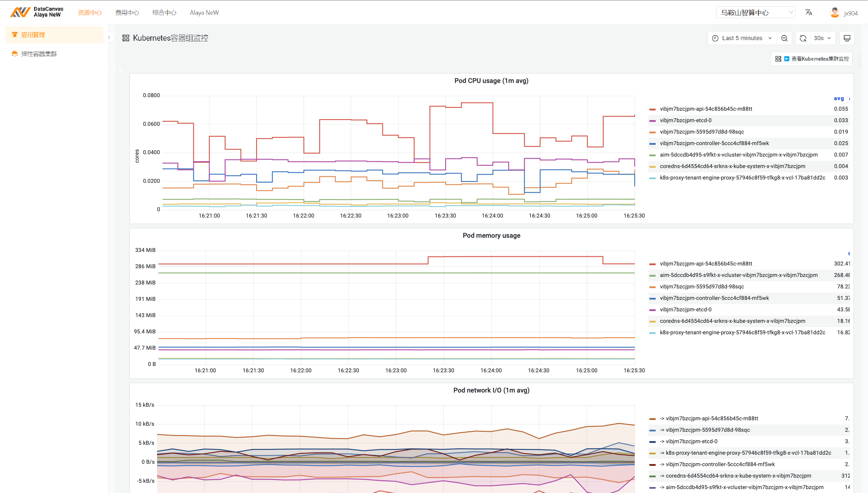Open the 综合中心 top menu
The width and height of the screenshot is (868, 493).
click(x=164, y=13)
